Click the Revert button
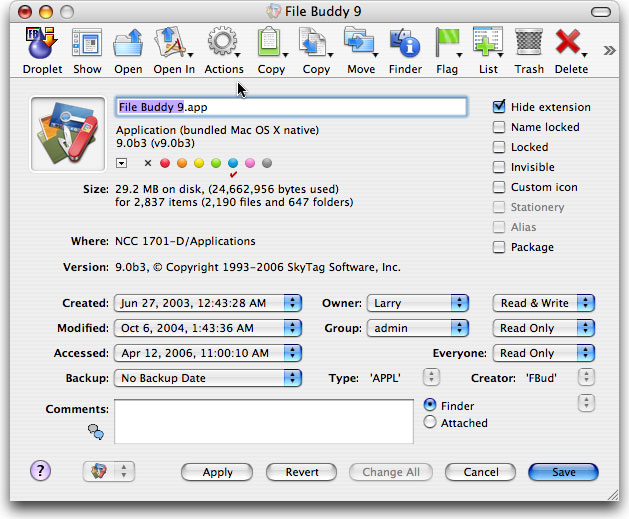The width and height of the screenshot is (629, 519). [301, 472]
